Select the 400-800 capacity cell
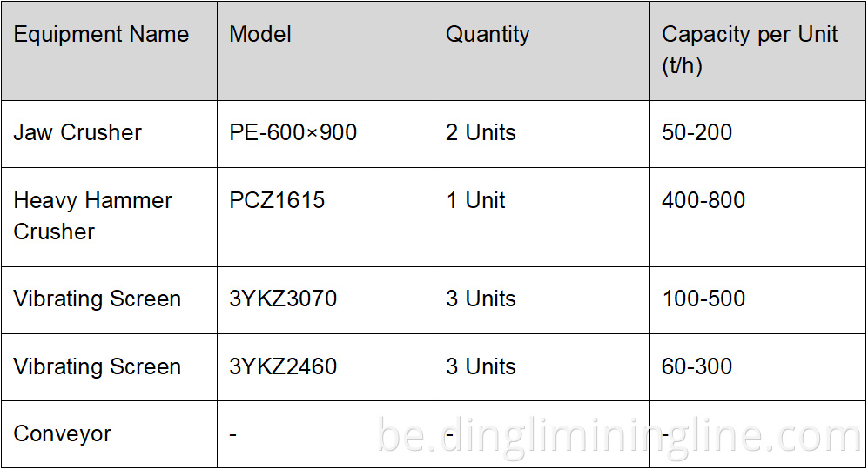Image resolution: width=868 pixels, height=470 pixels. 703,200
